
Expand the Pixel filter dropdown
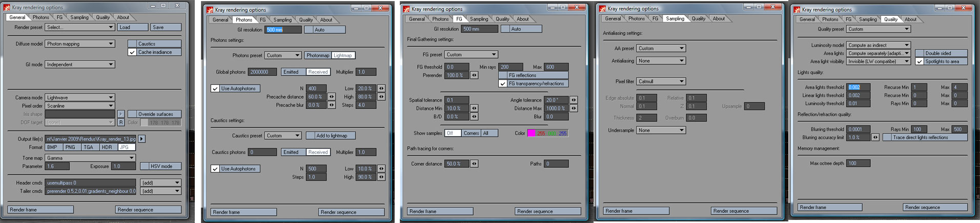click(661, 81)
